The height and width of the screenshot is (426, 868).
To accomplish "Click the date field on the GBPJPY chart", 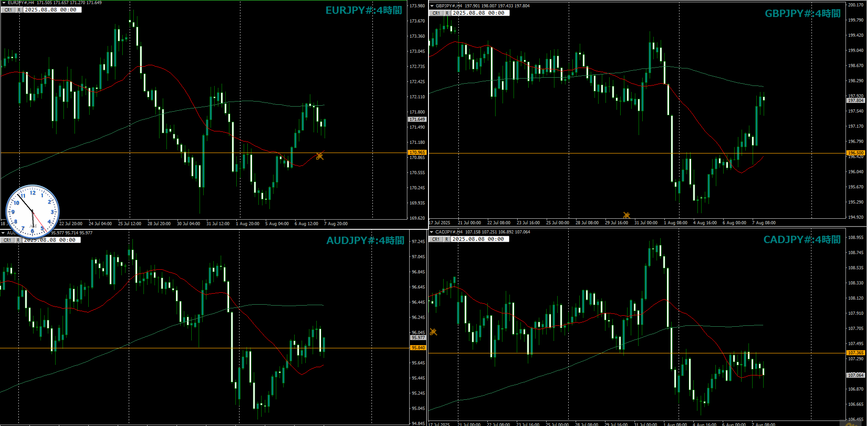I will click(x=480, y=13).
